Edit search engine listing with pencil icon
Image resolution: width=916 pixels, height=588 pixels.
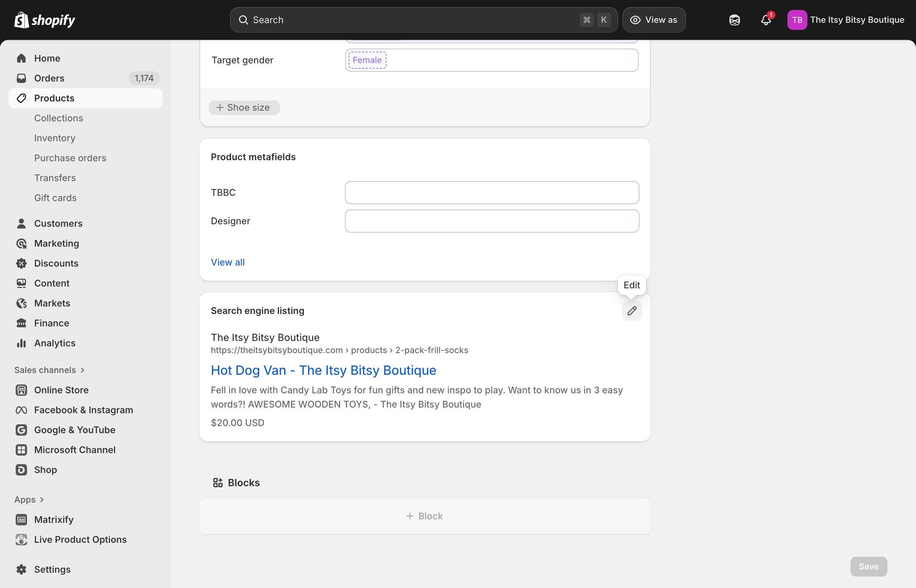pyautogui.click(x=632, y=311)
